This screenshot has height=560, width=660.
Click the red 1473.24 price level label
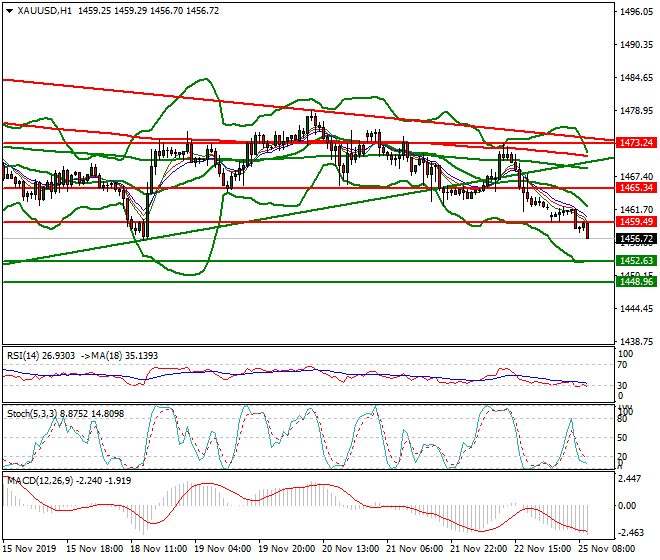click(636, 143)
